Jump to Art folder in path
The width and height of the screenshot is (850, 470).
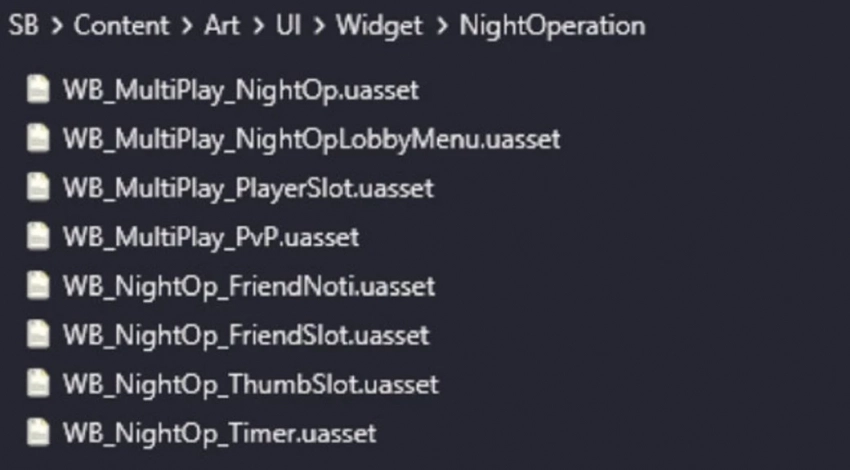(x=220, y=27)
